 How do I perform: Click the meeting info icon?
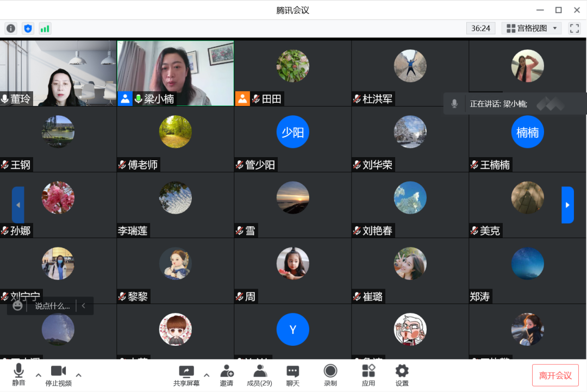coord(11,28)
